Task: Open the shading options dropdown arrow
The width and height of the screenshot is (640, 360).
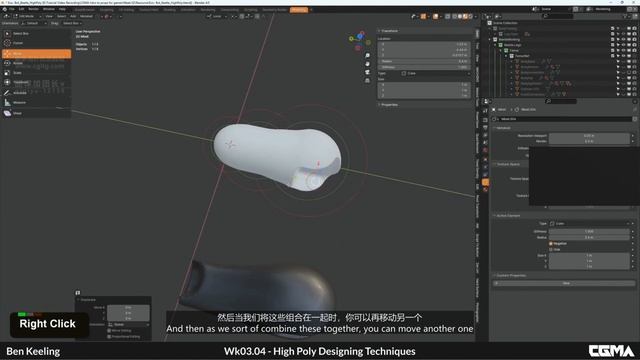Action: (476, 16)
